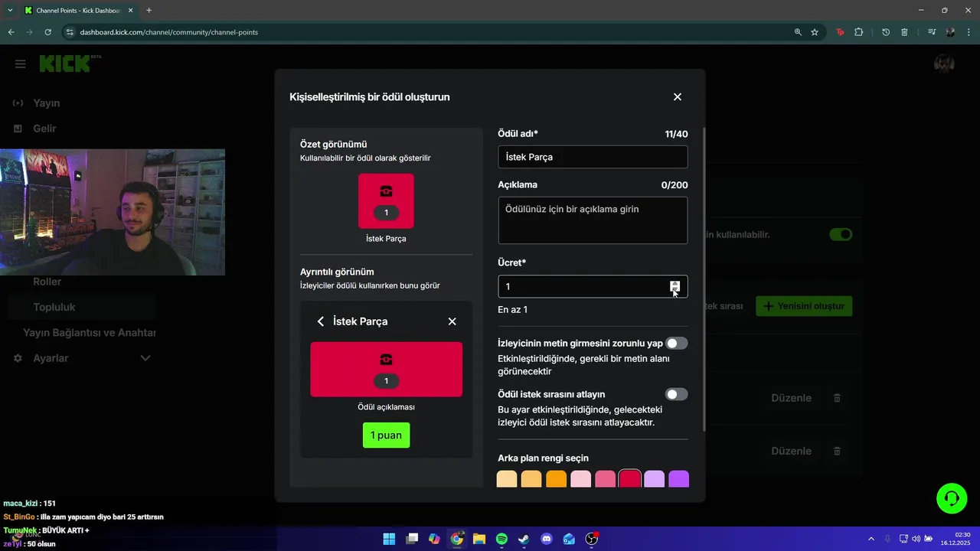Toggle İzleyicinin metin girmesini zorunlu yap

click(677, 344)
